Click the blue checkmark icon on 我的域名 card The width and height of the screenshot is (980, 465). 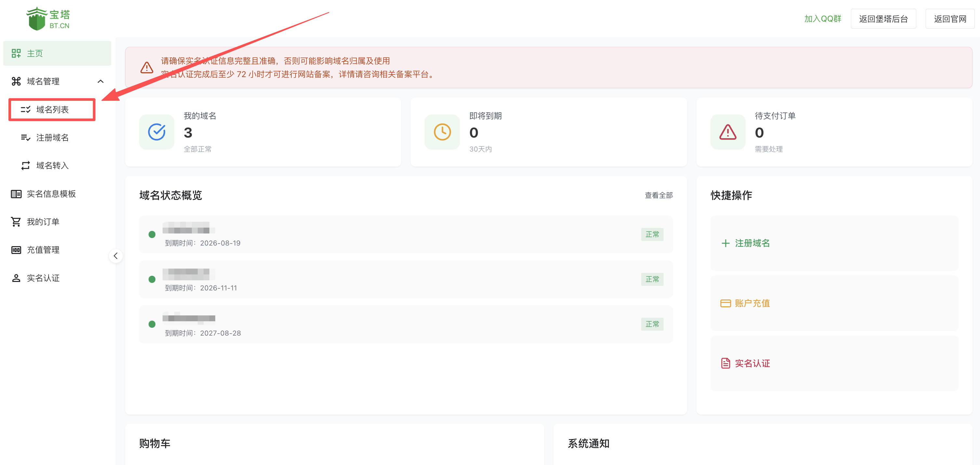click(156, 132)
